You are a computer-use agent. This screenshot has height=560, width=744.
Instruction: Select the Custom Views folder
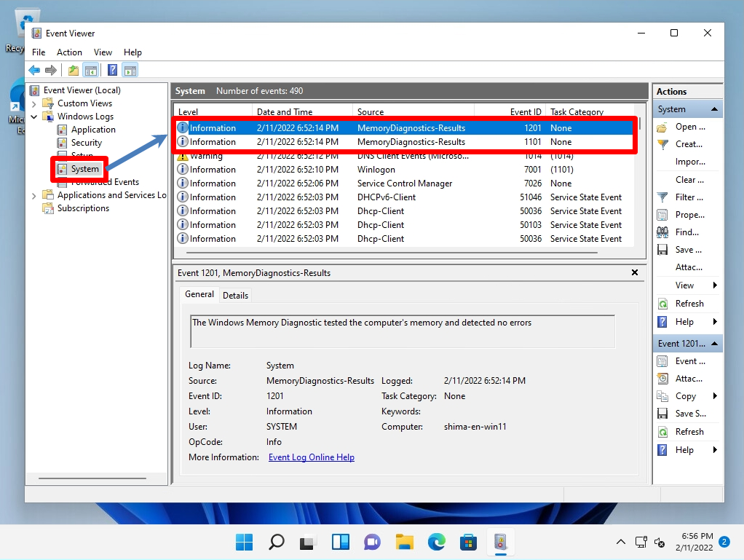click(84, 103)
